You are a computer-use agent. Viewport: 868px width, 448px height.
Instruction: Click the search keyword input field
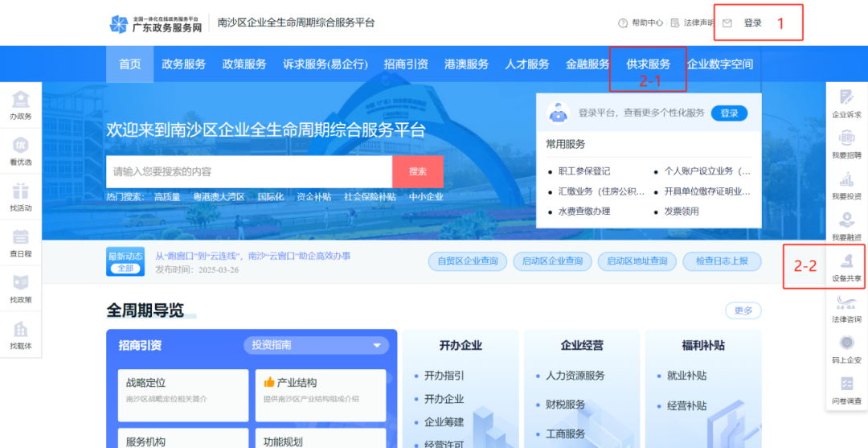(x=249, y=171)
